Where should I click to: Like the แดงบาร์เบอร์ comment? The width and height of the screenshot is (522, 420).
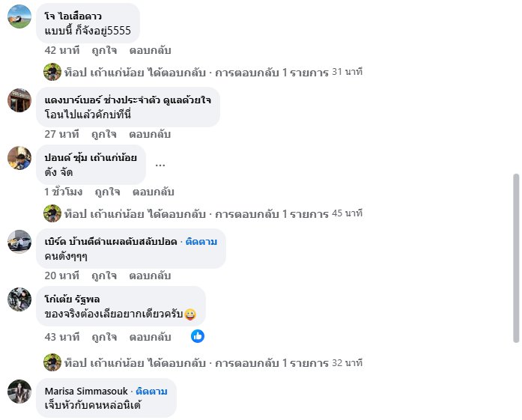click(x=104, y=134)
